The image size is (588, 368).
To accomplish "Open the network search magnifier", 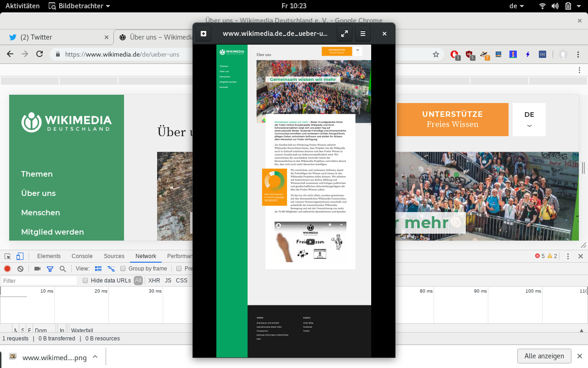I will click(62, 269).
